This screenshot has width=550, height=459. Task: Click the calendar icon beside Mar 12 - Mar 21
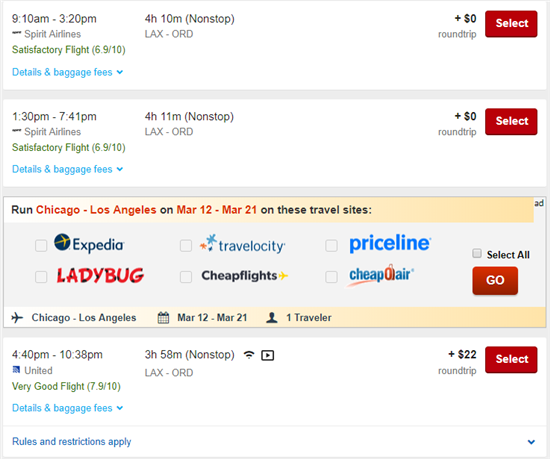163,318
